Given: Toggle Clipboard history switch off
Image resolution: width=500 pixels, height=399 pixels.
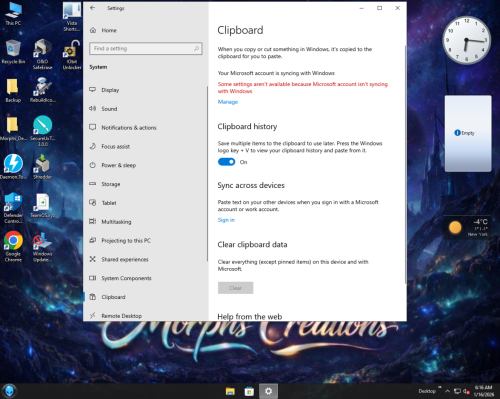Looking at the screenshot, I should pos(226,162).
